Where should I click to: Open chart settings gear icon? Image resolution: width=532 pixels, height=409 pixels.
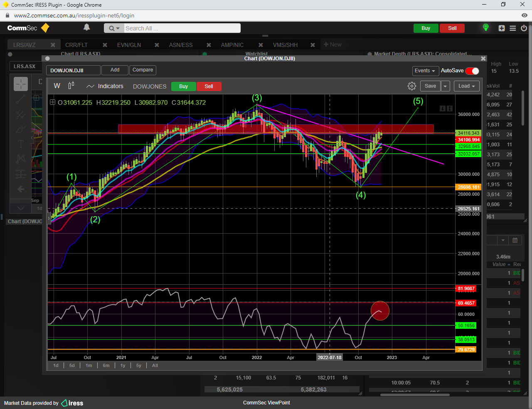[411, 86]
